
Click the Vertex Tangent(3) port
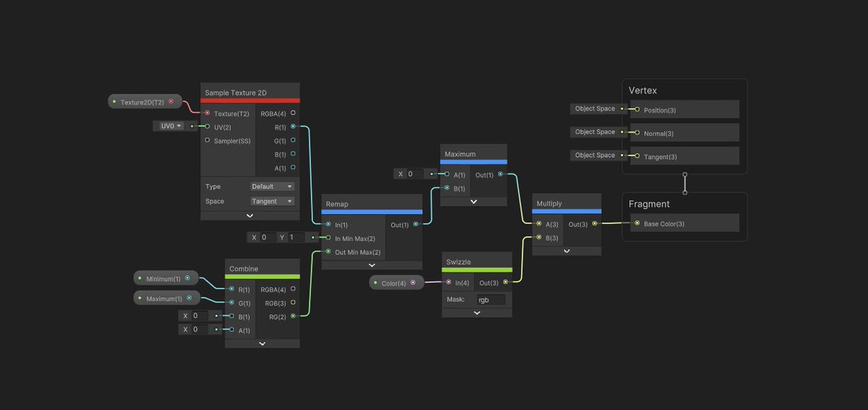pos(637,156)
